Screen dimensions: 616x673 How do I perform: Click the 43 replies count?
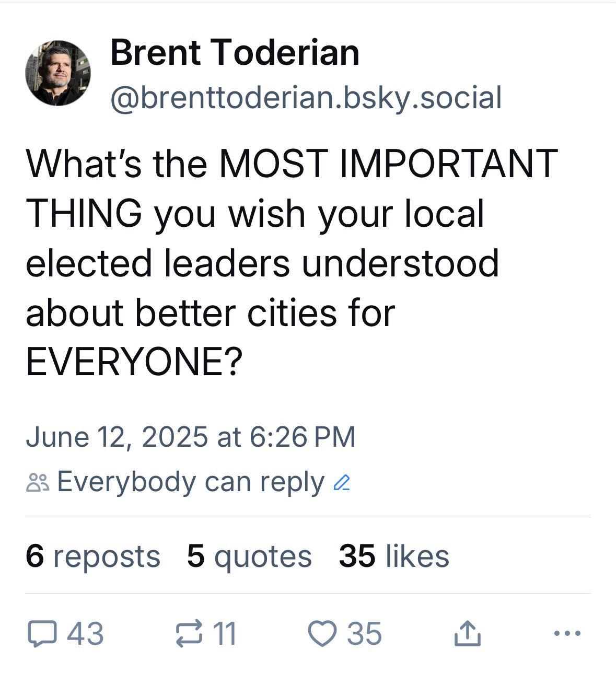coord(86,634)
